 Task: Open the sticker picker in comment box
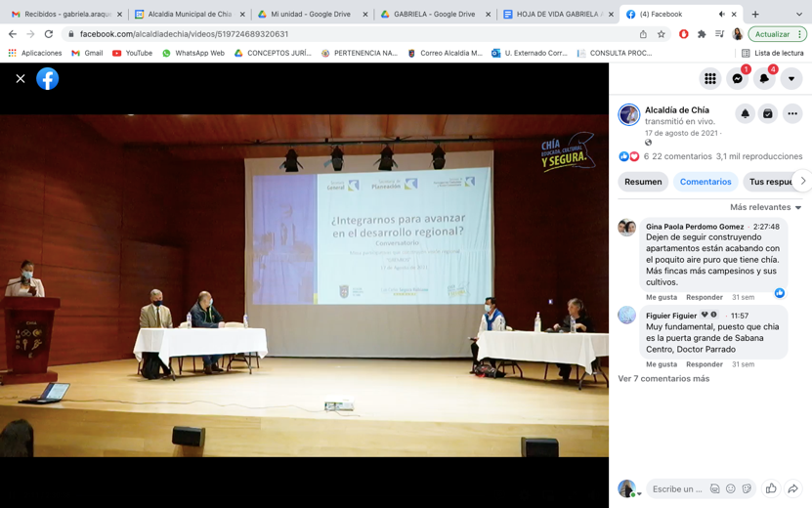click(x=747, y=488)
